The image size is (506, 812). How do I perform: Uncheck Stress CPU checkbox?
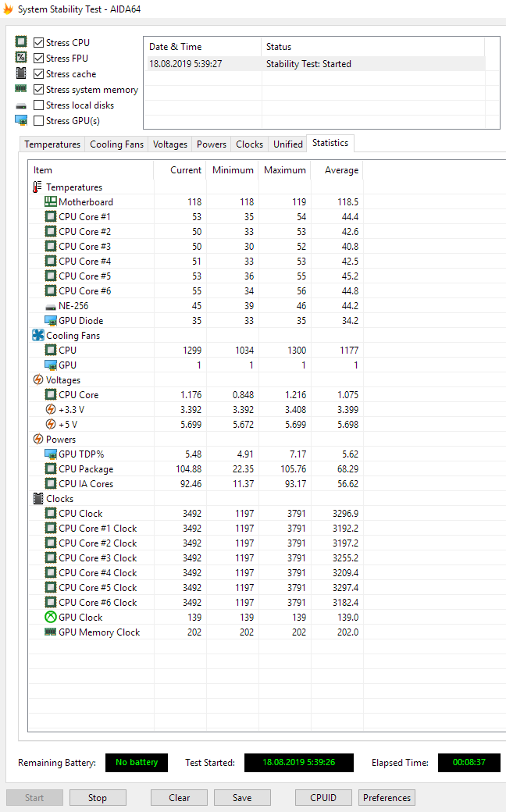[38, 42]
